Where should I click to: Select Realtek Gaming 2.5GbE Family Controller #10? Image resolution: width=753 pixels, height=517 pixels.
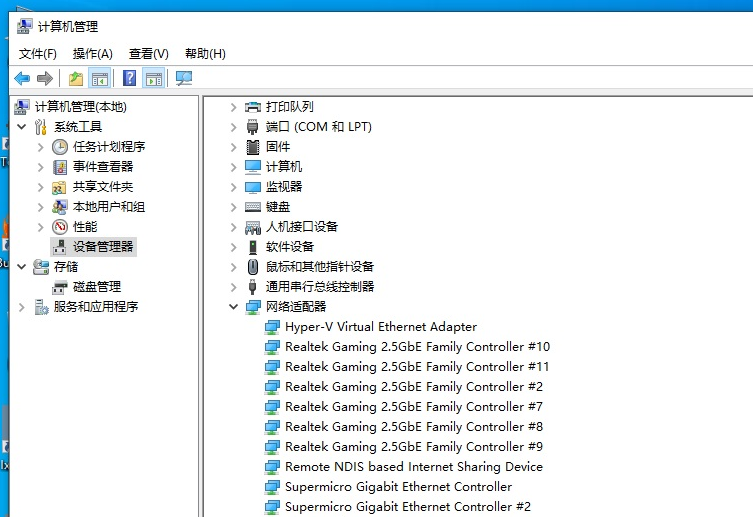tap(417, 347)
